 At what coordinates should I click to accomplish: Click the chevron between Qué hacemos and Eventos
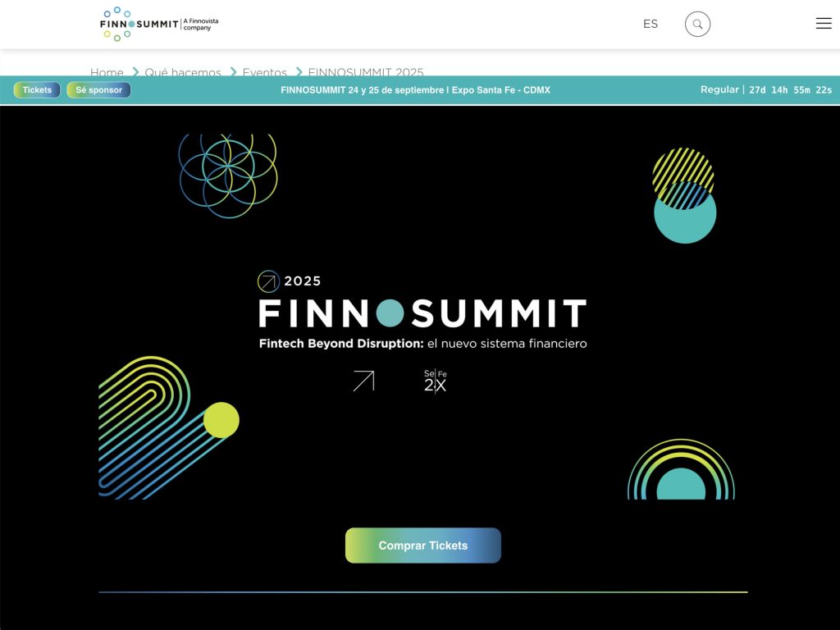click(x=233, y=73)
